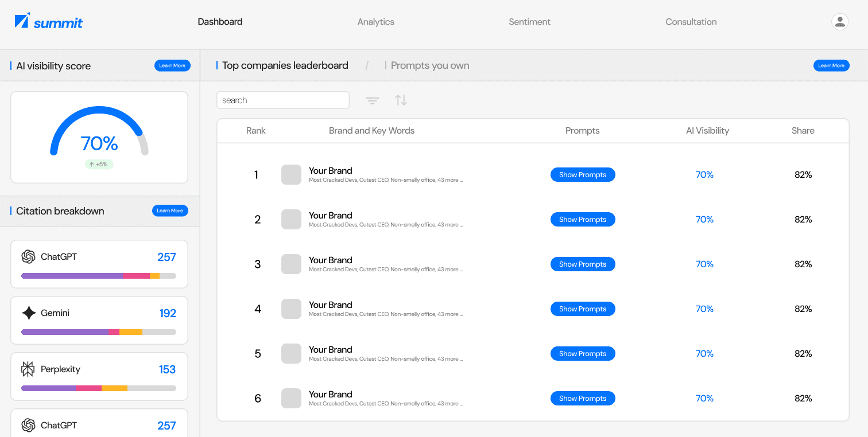Click Learn More on the leaderboard

[831, 65]
